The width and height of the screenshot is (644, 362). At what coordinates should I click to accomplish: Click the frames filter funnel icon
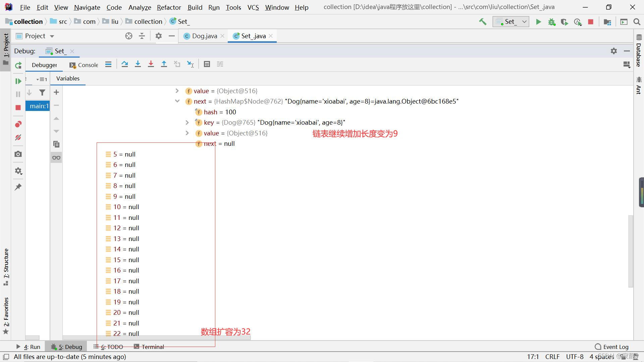pyautogui.click(x=42, y=92)
